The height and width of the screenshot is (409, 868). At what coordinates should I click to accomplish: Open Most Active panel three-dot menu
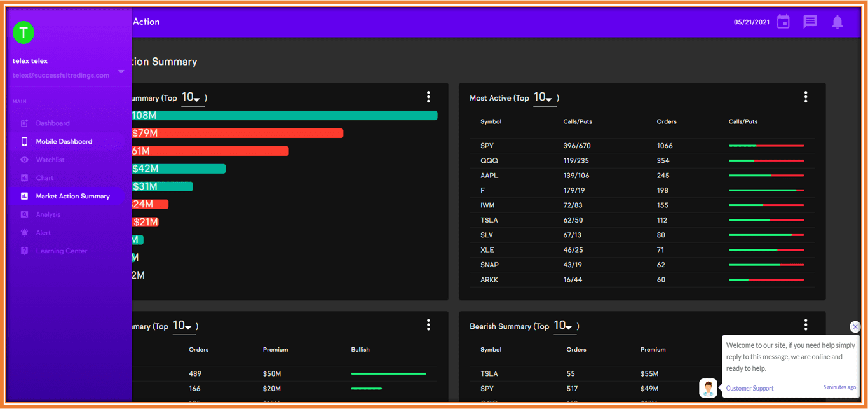tap(806, 97)
